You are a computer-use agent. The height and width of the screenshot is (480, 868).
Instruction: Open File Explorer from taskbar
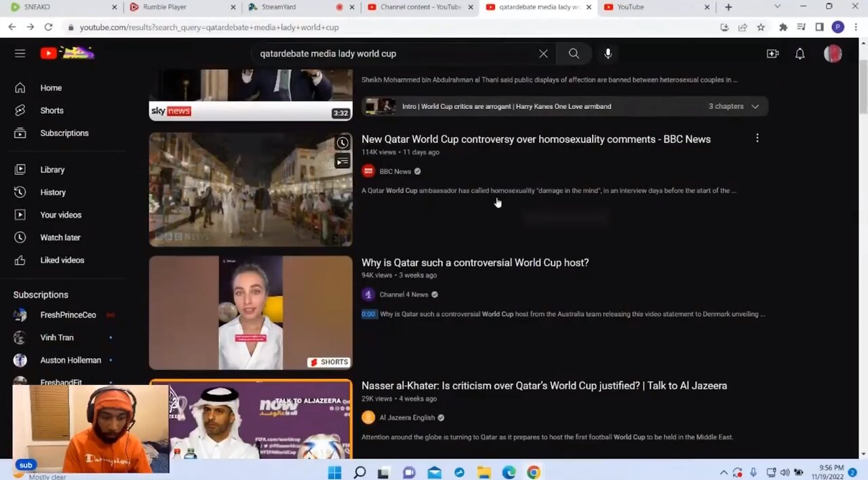[x=484, y=472]
